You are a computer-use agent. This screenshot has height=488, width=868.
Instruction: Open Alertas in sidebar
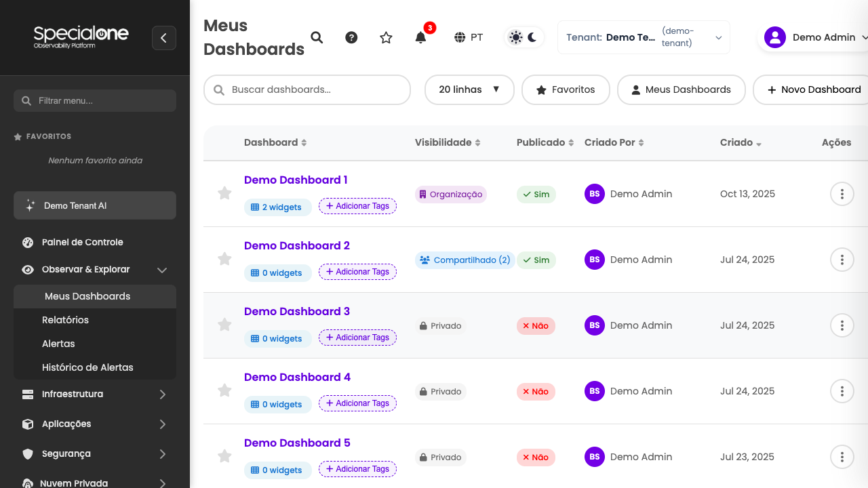point(95,344)
